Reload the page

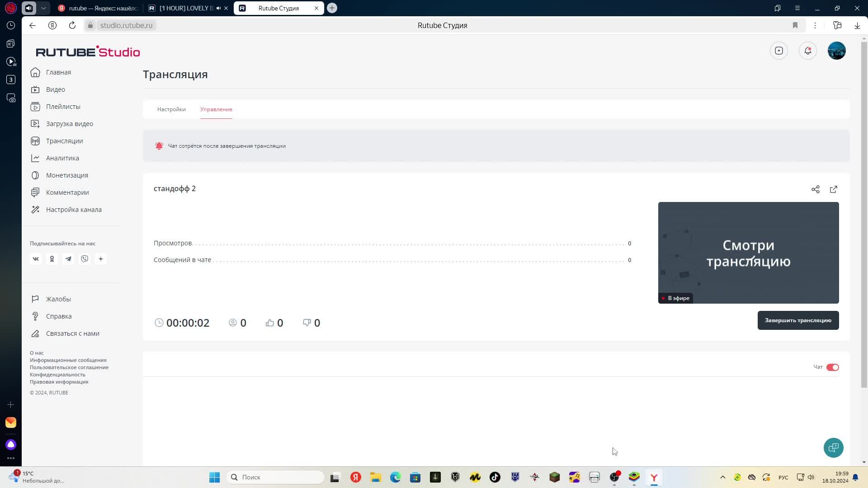(x=72, y=25)
